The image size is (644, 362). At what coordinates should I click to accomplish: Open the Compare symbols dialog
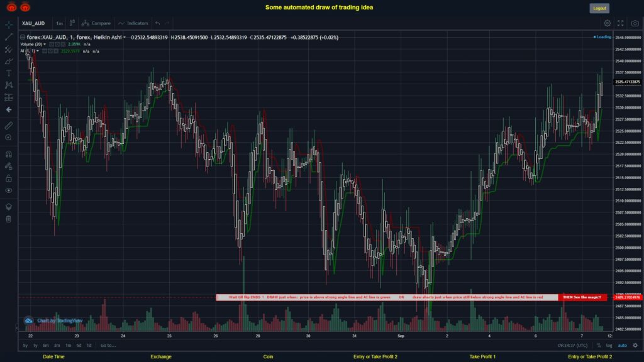click(x=96, y=23)
